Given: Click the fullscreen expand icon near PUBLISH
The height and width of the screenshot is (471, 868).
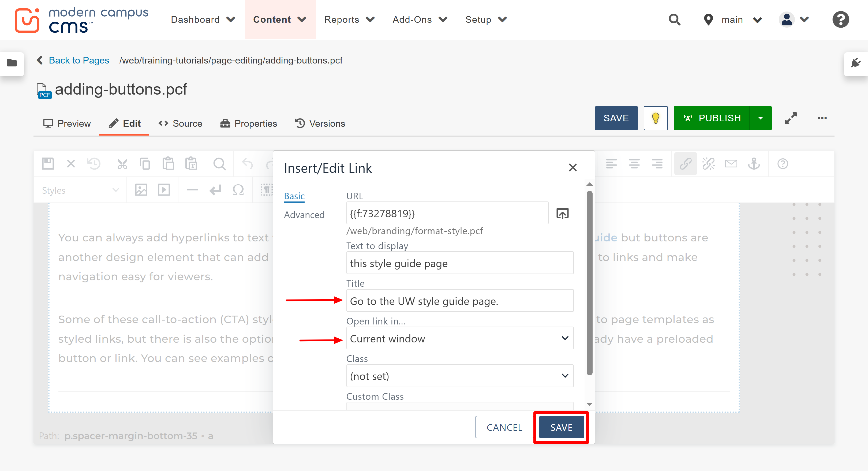Looking at the screenshot, I should (x=791, y=118).
